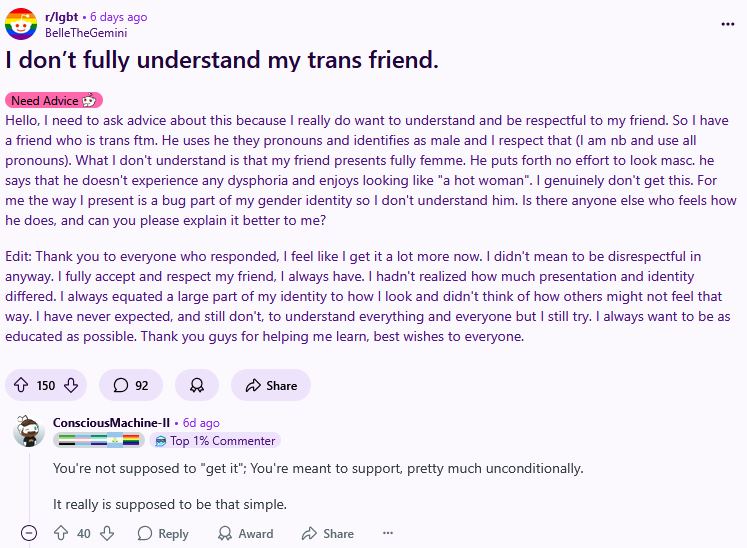Upvote the post with 150 votes

pyautogui.click(x=21, y=385)
